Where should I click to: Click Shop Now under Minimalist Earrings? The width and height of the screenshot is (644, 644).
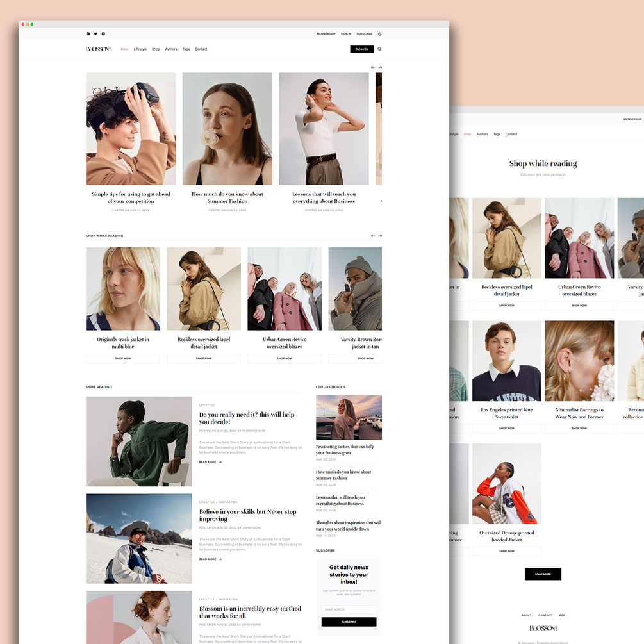click(x=579, y=429)
